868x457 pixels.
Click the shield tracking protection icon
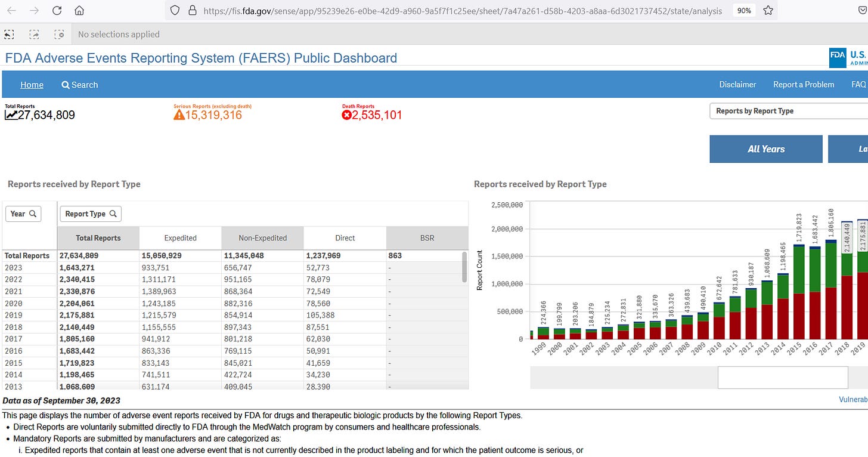point(175,10)
